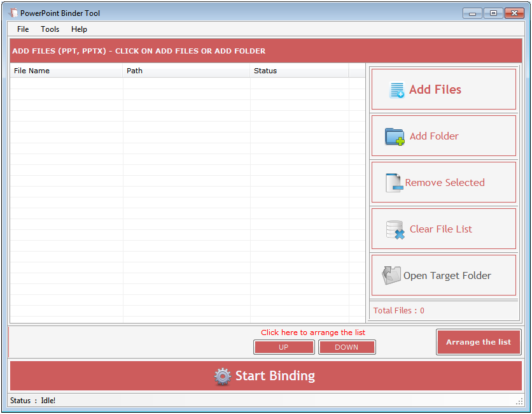This screenshot has height=414, width=532.
Task: Click the 'Click here to arrange the list' text
Action: [x=313, y=332]
